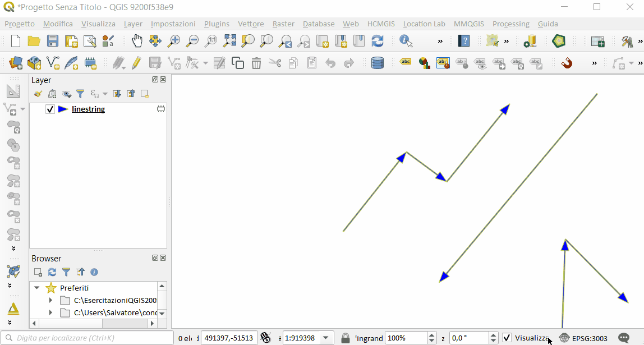Screen dimensions: 644x345
Task: Collapse the Preferiti tree node
Action: 37,288
